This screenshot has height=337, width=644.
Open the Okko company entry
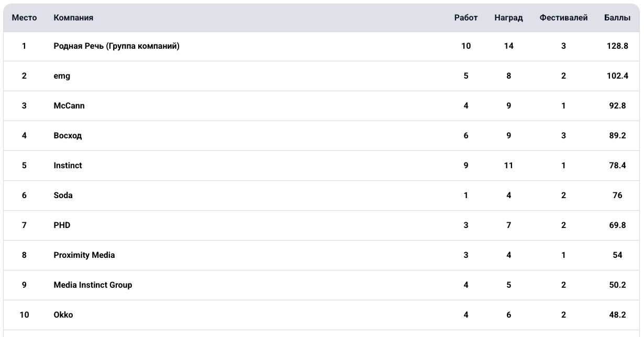pyautogui.click(x=63, y=315)
